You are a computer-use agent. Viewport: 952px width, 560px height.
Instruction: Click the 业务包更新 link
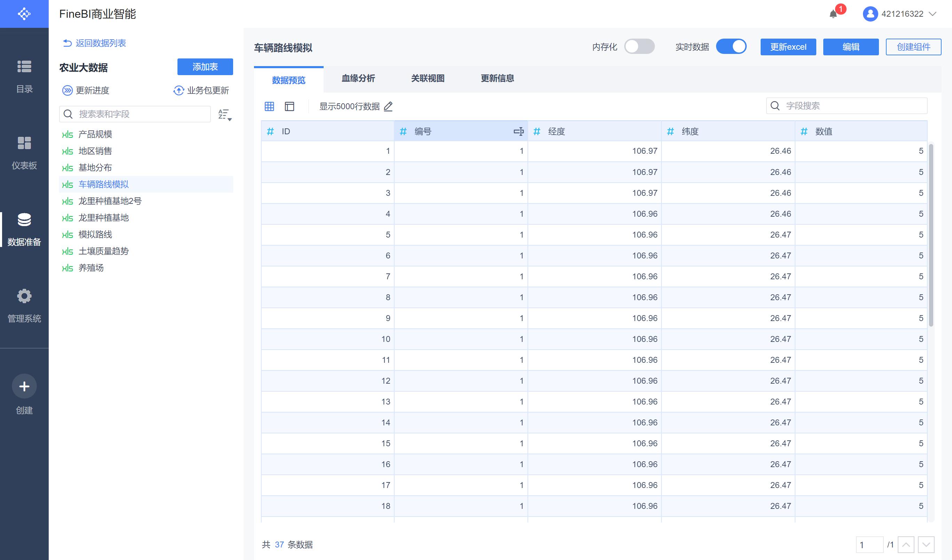pos(208,90)
